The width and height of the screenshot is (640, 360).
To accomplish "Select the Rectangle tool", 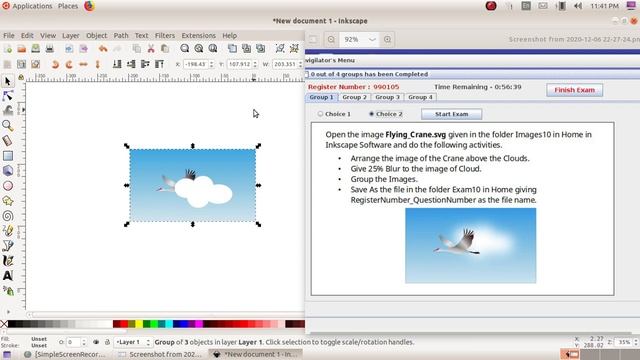I will click(x=7, y=156).
